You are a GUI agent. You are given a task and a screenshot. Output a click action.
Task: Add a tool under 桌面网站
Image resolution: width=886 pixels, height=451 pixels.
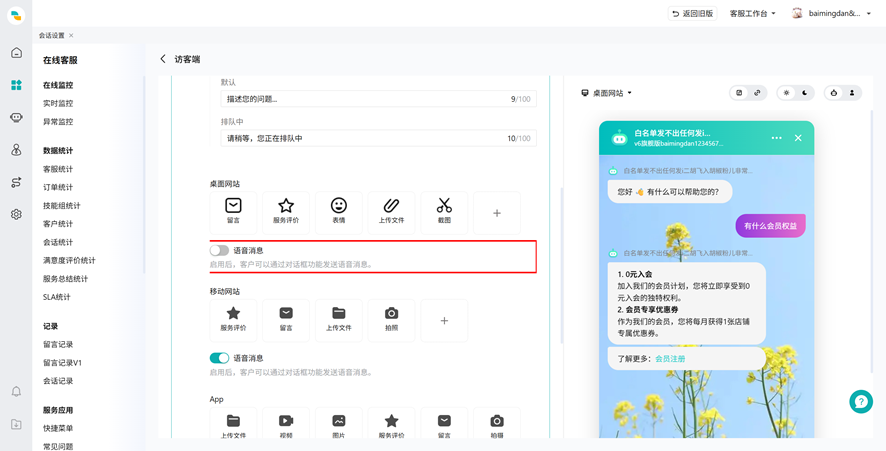pyautogui.click(x=497, y=213)
